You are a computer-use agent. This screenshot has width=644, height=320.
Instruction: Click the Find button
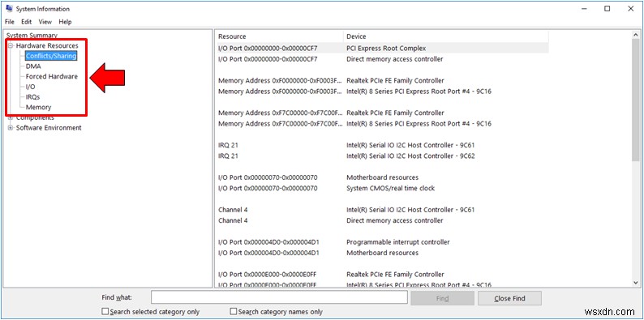tap(442, 298)
